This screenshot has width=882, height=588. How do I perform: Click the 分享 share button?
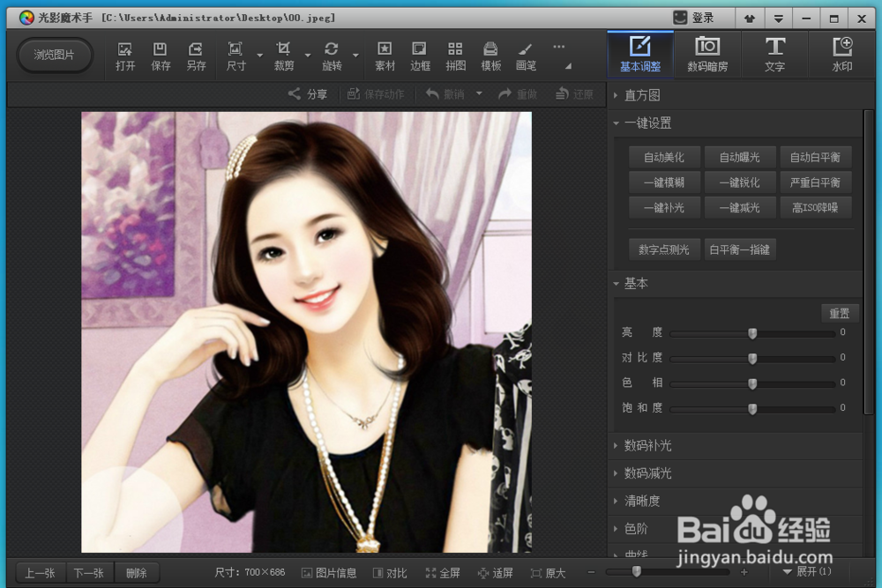308,93
